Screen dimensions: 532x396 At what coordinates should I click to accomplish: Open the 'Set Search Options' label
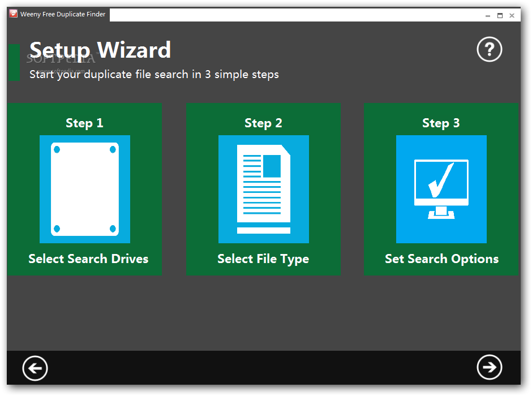[441, 259]
